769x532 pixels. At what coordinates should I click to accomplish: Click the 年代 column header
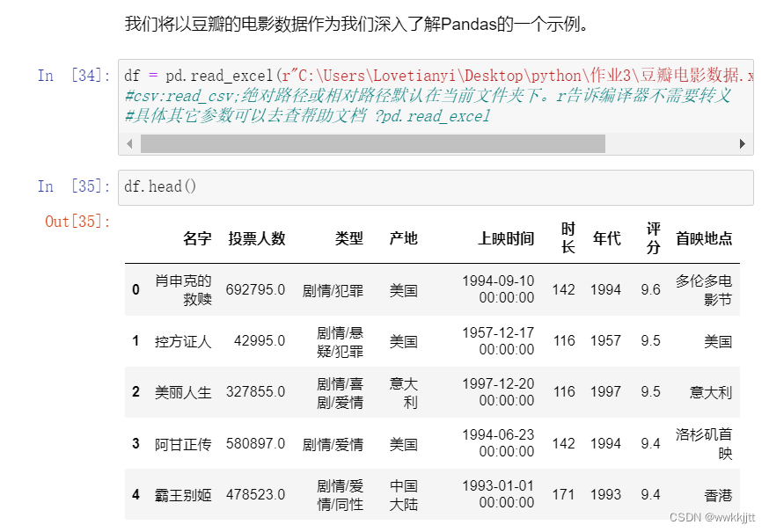pyautogui.click(x=607, y=238)
